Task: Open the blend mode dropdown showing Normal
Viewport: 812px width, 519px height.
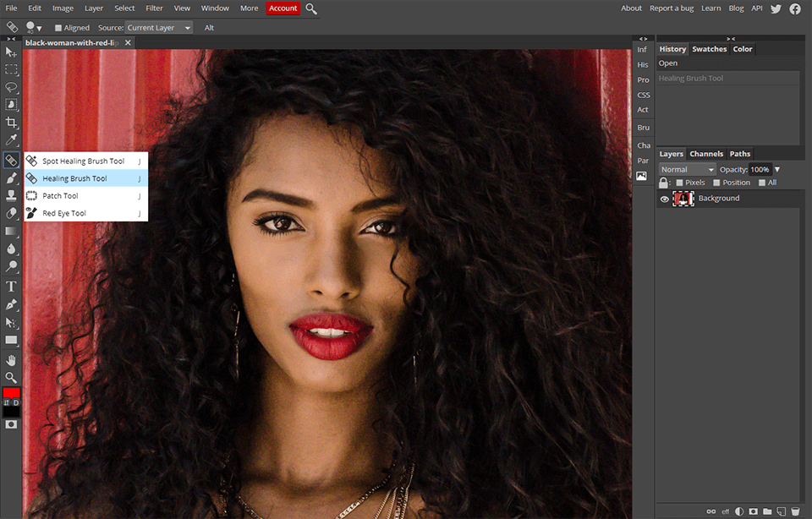Action: tap(685, 169)
